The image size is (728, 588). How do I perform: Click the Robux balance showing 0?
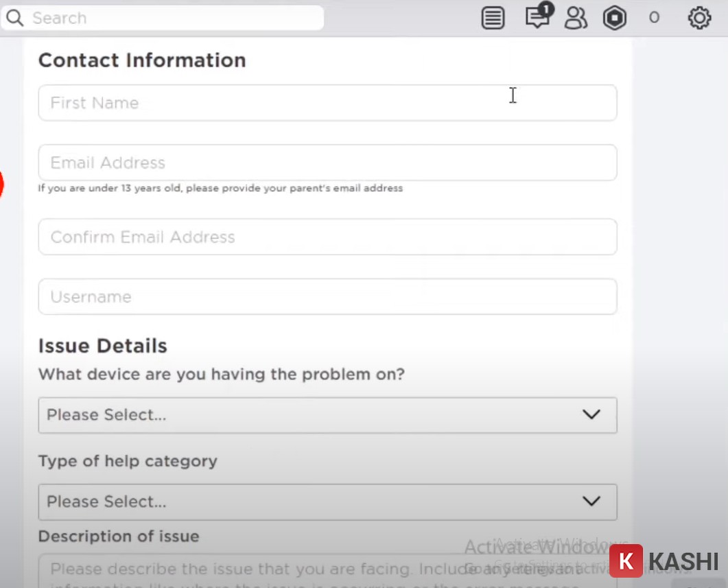654,18
